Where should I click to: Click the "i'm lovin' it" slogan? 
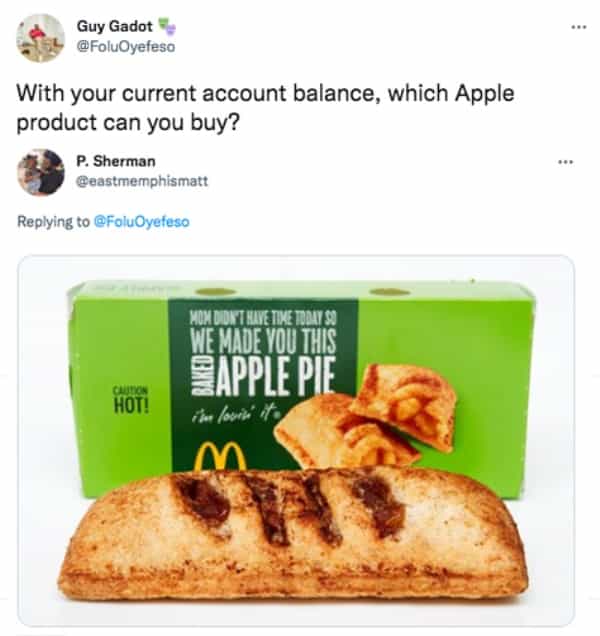click(230, 417)
